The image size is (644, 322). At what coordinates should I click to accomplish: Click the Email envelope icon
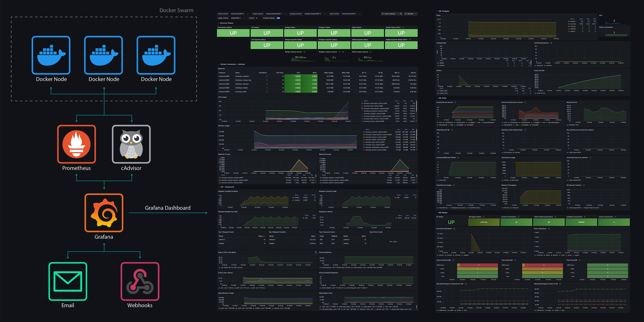click(68, 281)
